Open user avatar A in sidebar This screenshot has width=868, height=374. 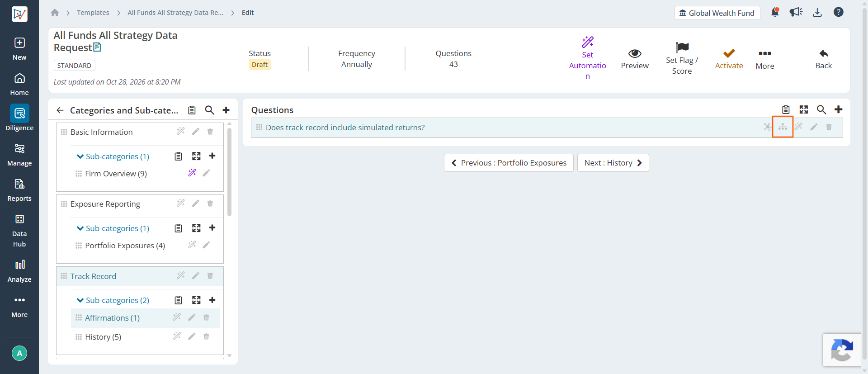pyautogui.click(x=19, y=353)
